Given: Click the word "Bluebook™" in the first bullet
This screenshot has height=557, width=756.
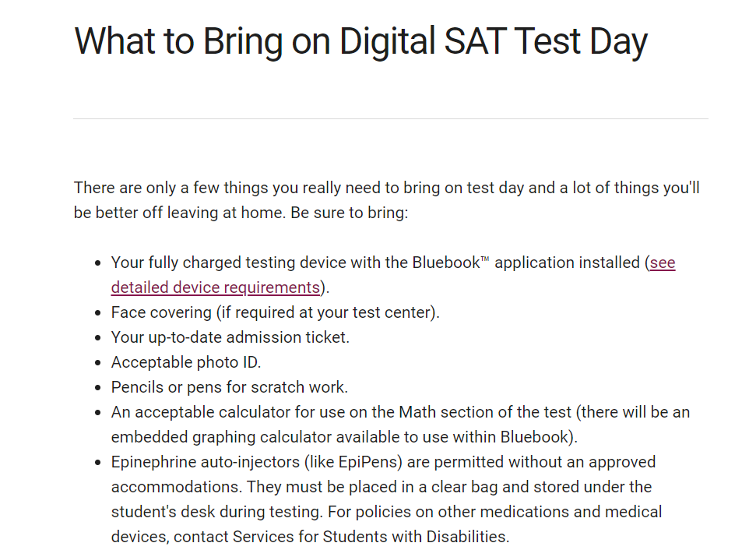Looking at the screenshot, I should click(x=451, y=263).
